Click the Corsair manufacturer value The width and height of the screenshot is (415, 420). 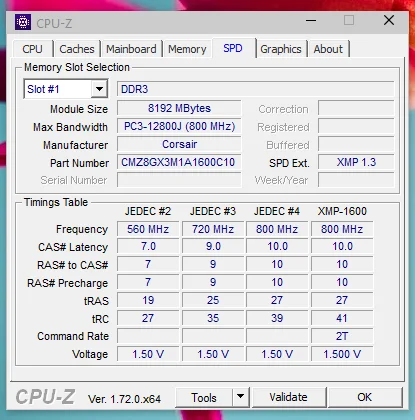coord(179,144)
